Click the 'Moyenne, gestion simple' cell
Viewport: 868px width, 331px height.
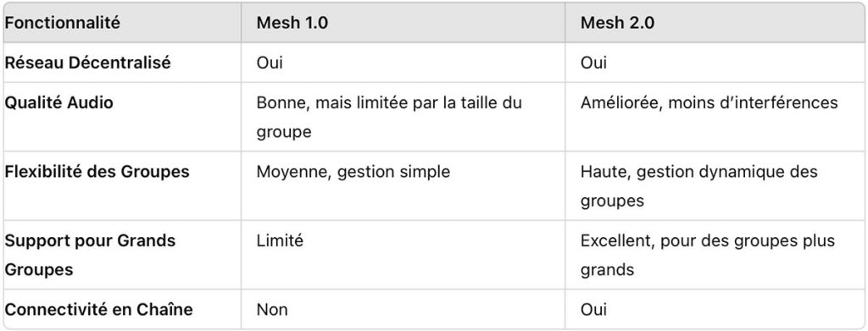pyautogui.click(x=353, y=172)
